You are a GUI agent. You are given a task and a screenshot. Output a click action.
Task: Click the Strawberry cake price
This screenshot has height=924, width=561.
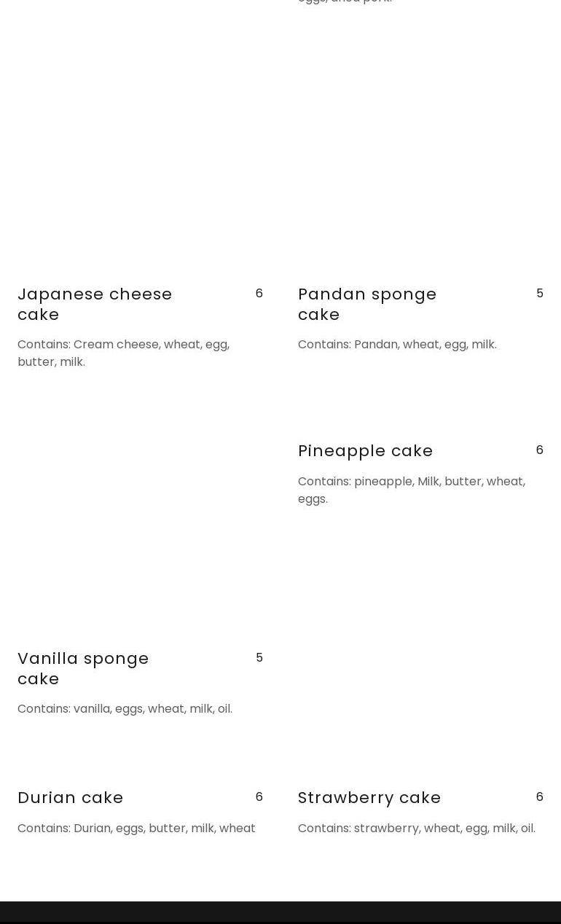tap(539, 796)
